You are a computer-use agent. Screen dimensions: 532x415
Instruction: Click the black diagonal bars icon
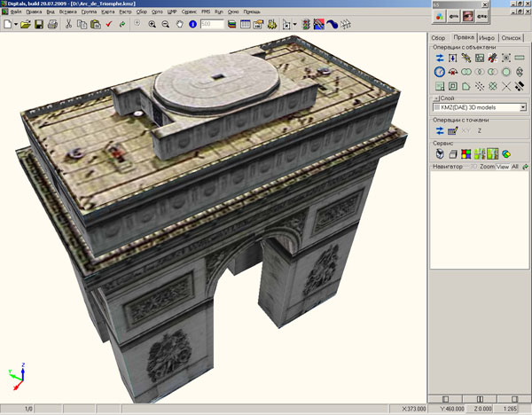coord(519,86)
